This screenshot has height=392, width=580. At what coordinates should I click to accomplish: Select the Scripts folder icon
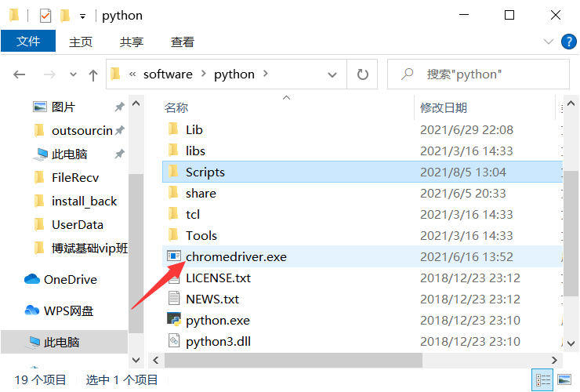(173, 172)
